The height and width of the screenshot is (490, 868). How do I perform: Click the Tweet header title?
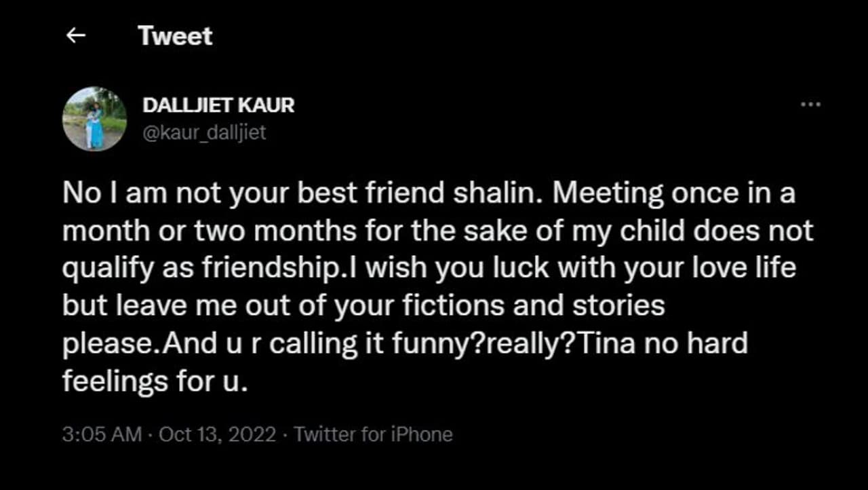175,35
